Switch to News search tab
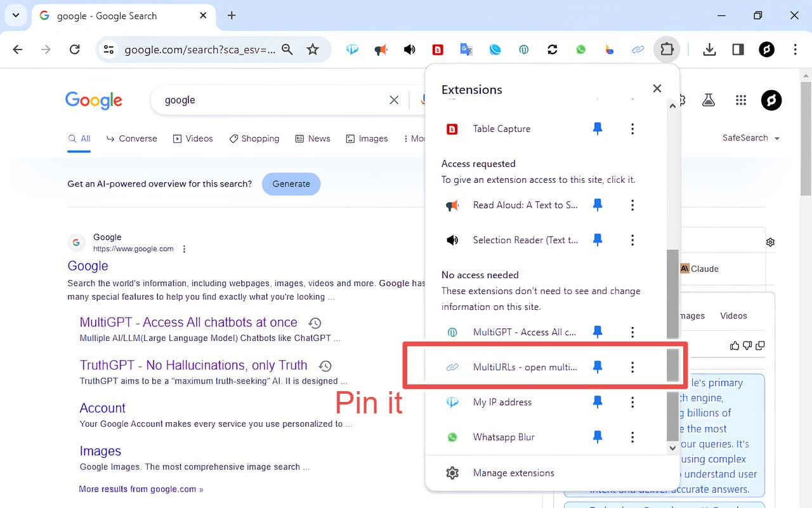812x508 pixels. 313,138
